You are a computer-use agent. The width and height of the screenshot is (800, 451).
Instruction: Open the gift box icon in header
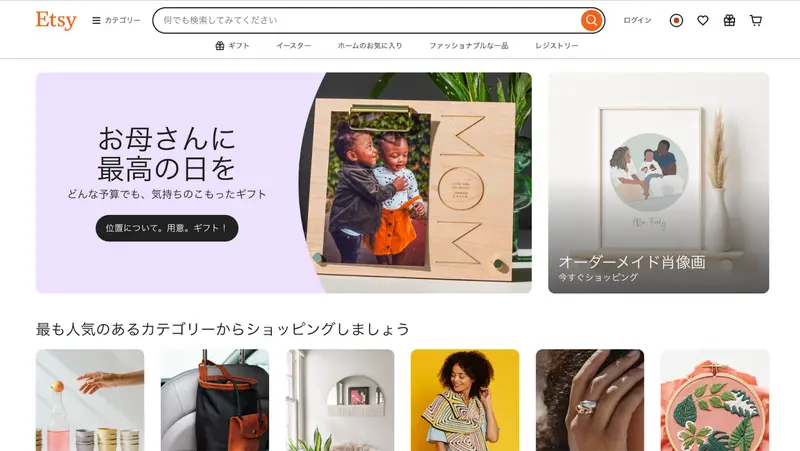point(729,20)
